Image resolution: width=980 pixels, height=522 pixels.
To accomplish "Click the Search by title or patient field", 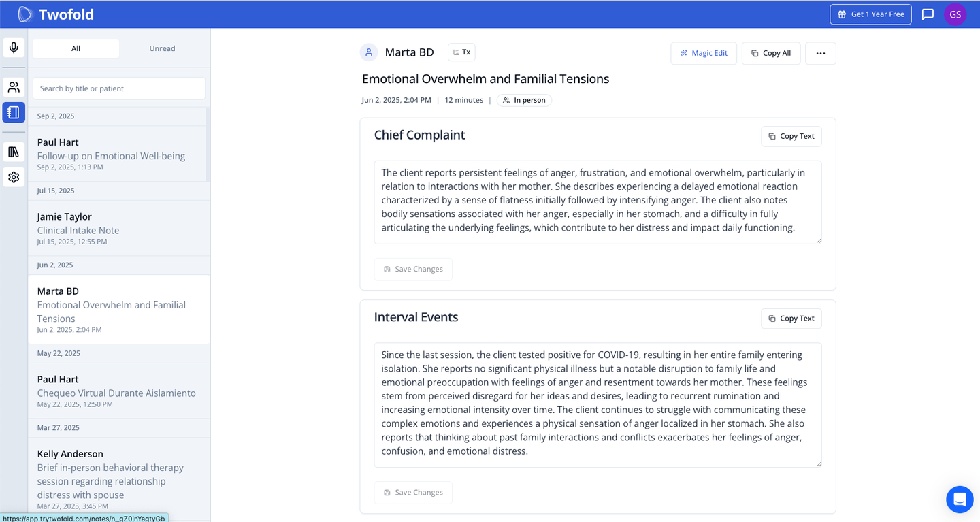I will 119,88.
